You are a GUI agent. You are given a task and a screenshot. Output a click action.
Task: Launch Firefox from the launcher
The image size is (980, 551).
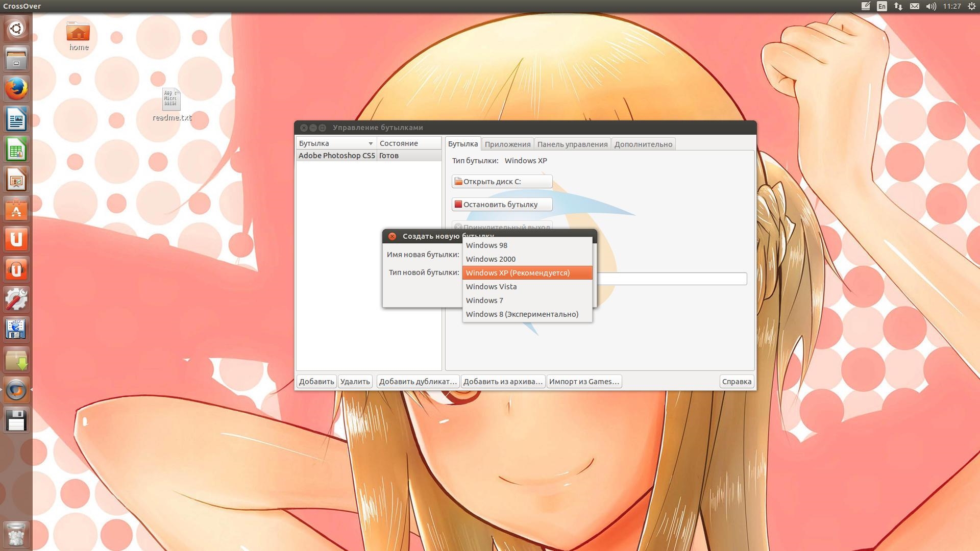tap(16, 89)
